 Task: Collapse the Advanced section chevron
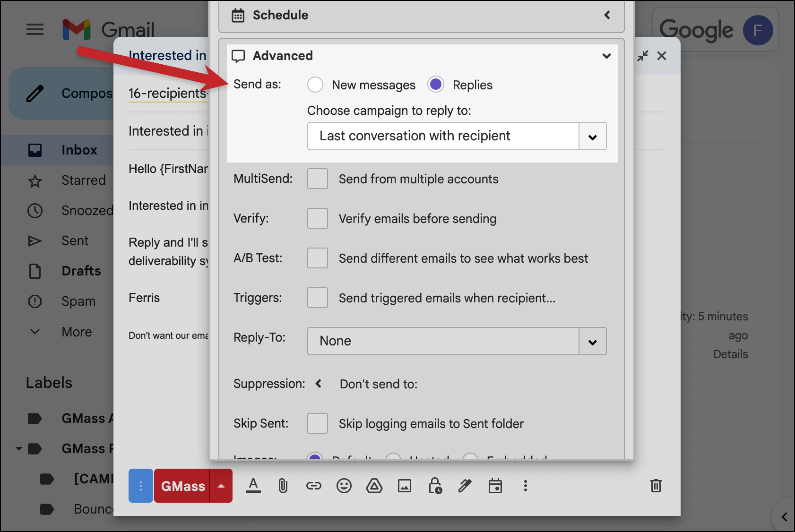tap(607, 56)
